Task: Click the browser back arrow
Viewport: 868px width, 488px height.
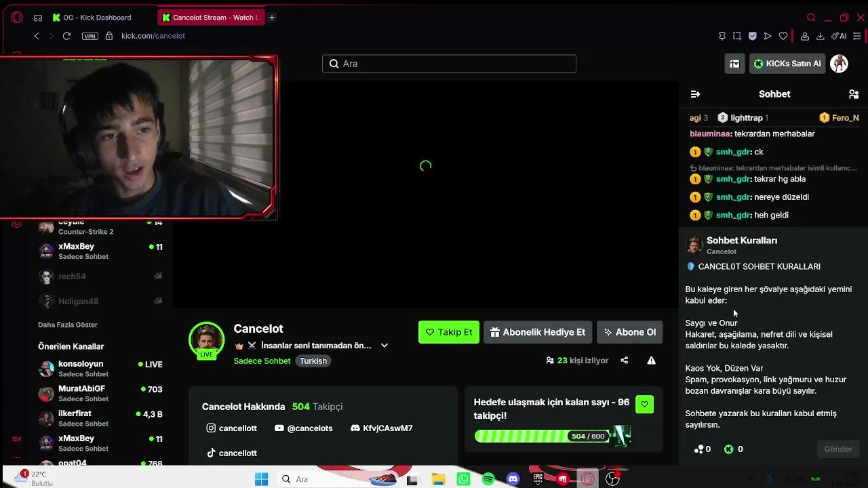Action: tap(37, 36)
